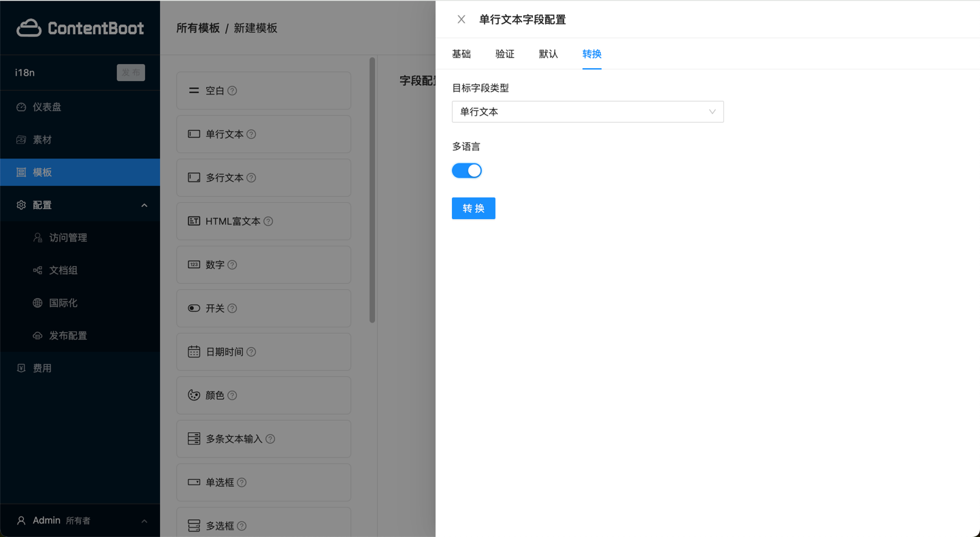980x537 pixels.
Task: Click the help icon beside 多行文本
Action: click(x=251, y=178)
